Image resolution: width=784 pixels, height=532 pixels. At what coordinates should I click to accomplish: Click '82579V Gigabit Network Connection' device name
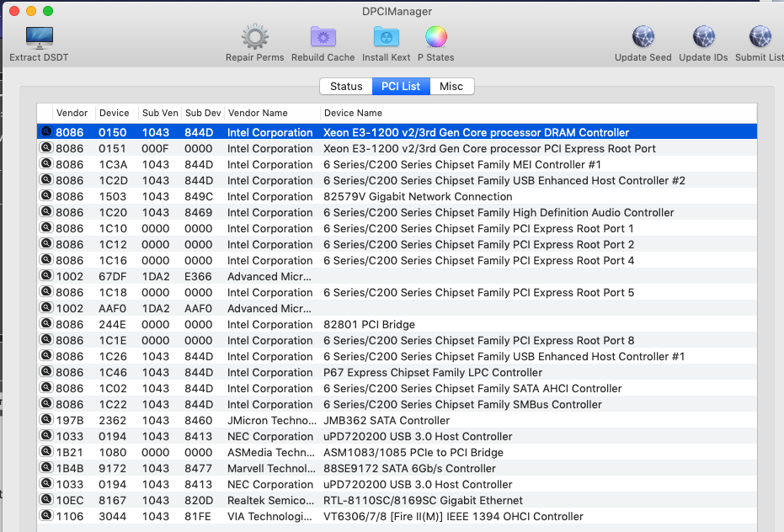click(x=418, y=196)
